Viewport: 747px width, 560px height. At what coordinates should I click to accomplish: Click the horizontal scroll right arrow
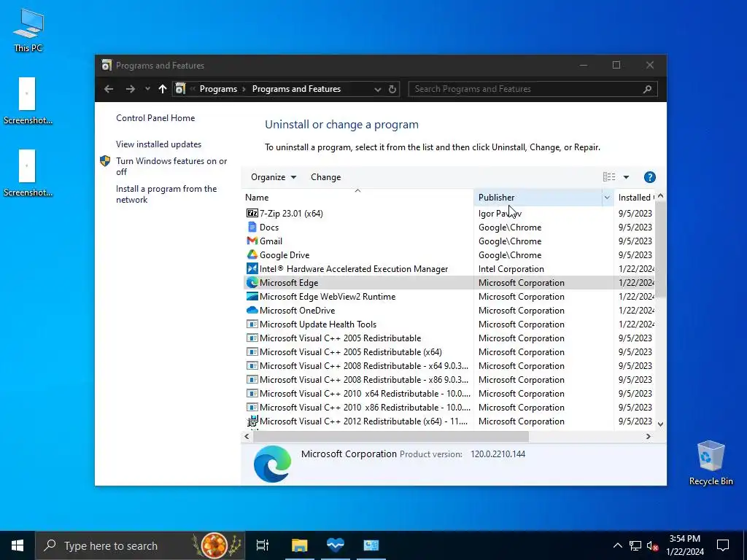(x=648, y=436)
